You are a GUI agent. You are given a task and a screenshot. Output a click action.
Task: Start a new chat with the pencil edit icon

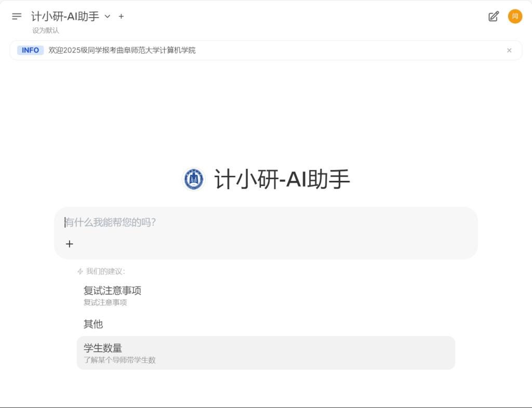[494, 16]
